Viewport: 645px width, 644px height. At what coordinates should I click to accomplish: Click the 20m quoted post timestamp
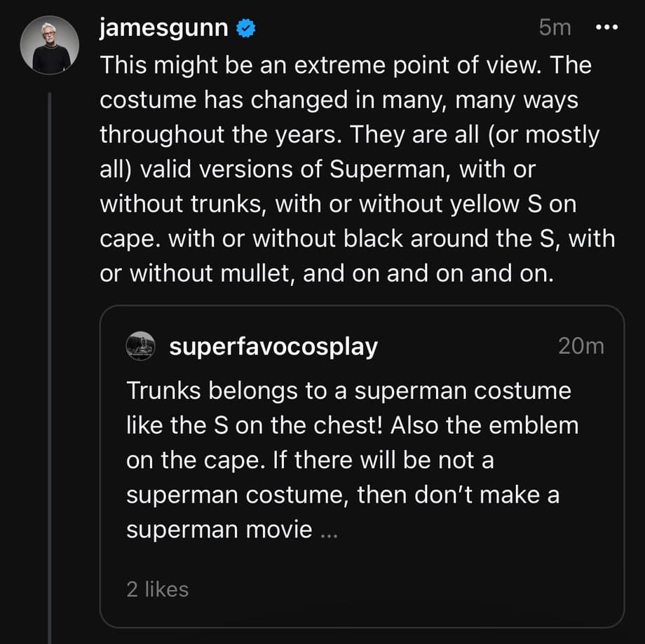(x=580, y=346)
